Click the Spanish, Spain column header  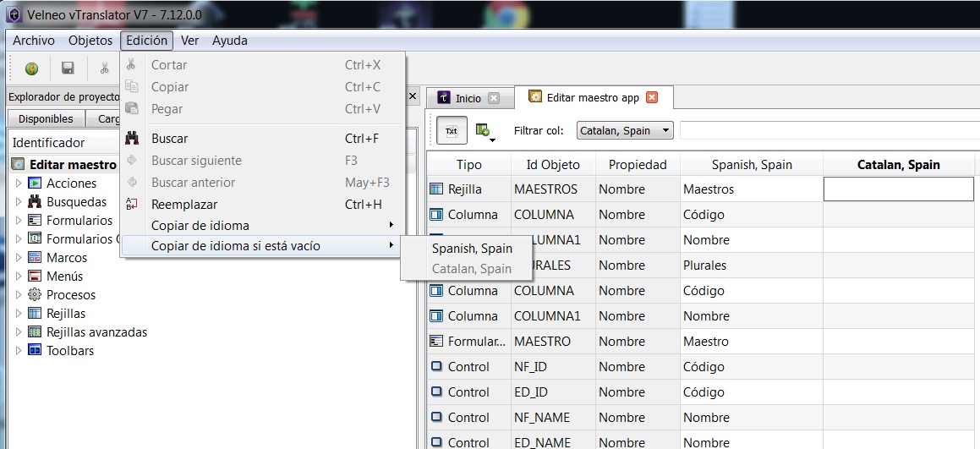(x=752, y=165)
